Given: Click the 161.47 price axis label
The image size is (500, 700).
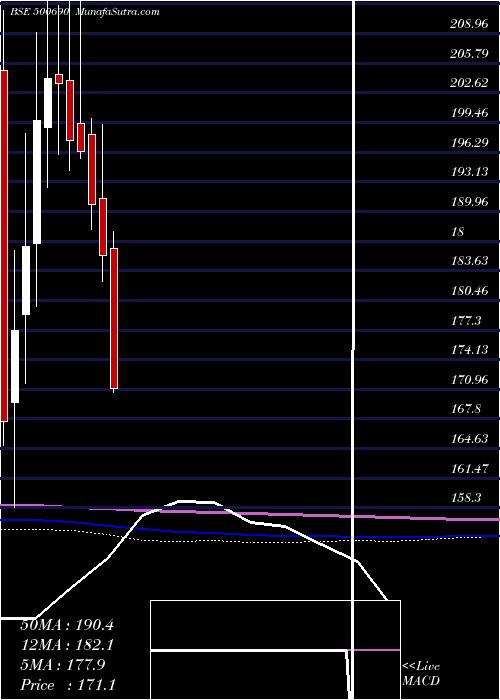Looking at the screenshot, I should tap(469, 469).
